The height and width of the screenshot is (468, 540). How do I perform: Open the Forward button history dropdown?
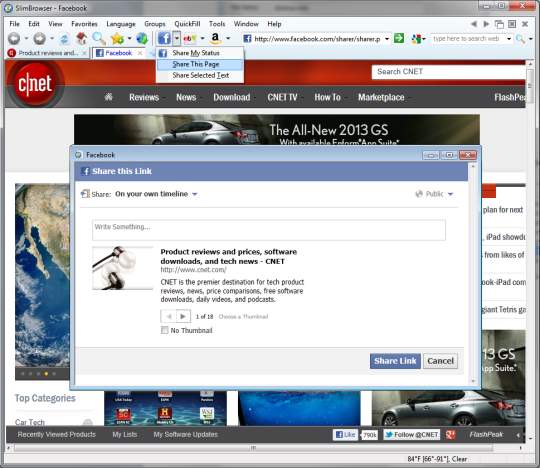pos(52,38)
